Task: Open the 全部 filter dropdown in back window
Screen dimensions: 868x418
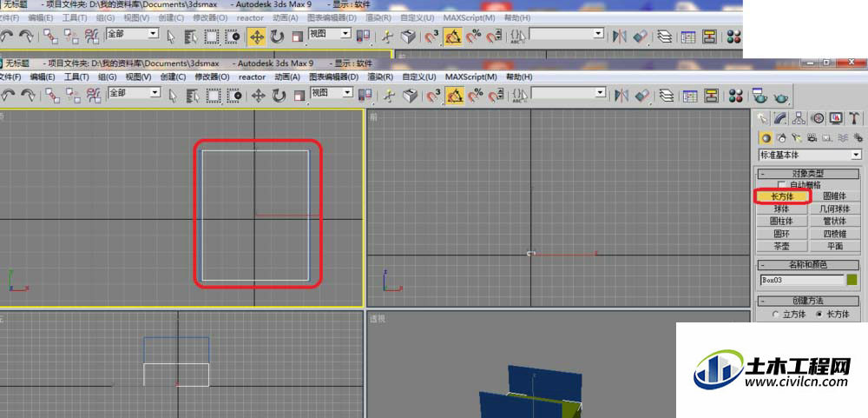Action: click(x=132, y=34)
